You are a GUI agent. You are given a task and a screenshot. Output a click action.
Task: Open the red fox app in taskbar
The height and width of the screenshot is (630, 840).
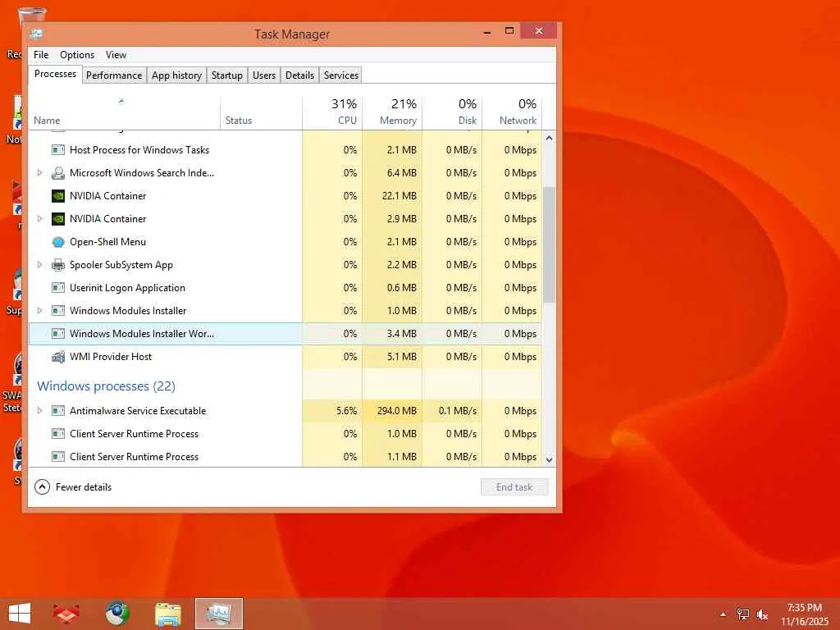(x=66, y=614)
